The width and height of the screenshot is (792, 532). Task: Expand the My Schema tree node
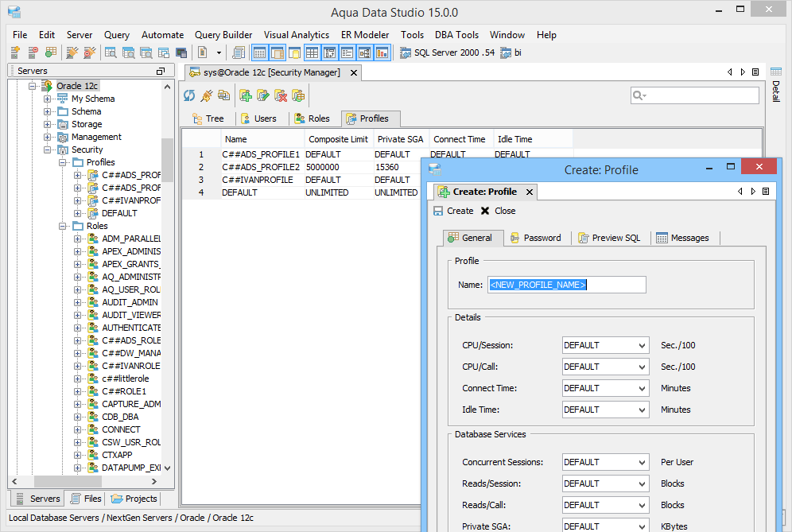coord(47,99)
